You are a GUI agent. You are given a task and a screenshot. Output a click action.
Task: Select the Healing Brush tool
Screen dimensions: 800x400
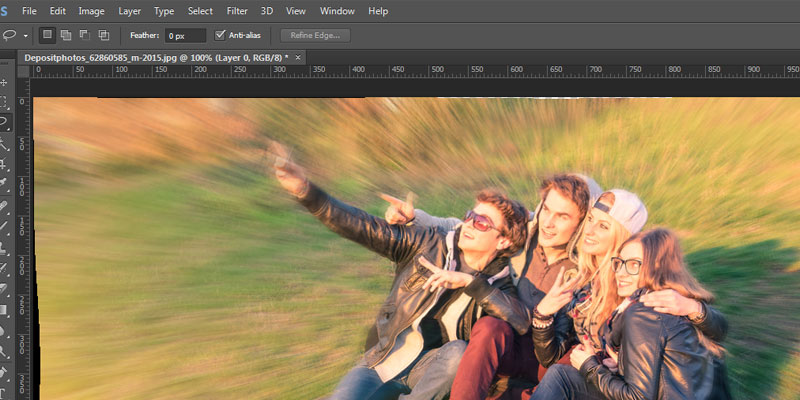4,206
